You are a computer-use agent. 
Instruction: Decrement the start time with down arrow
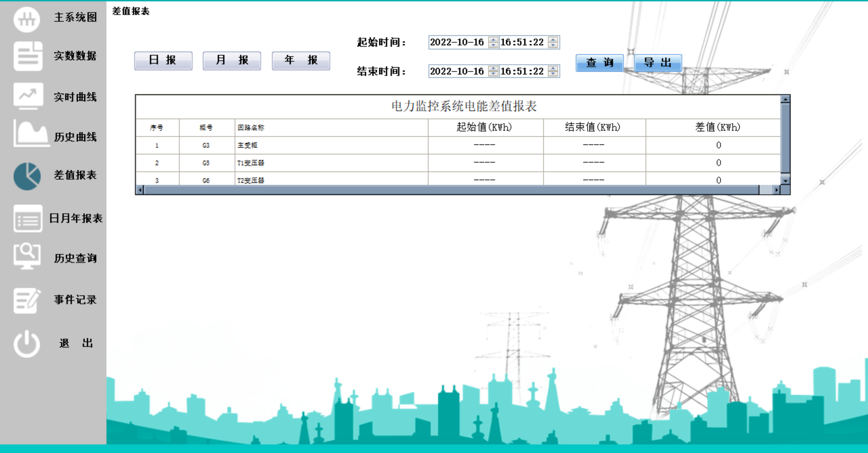552,45
